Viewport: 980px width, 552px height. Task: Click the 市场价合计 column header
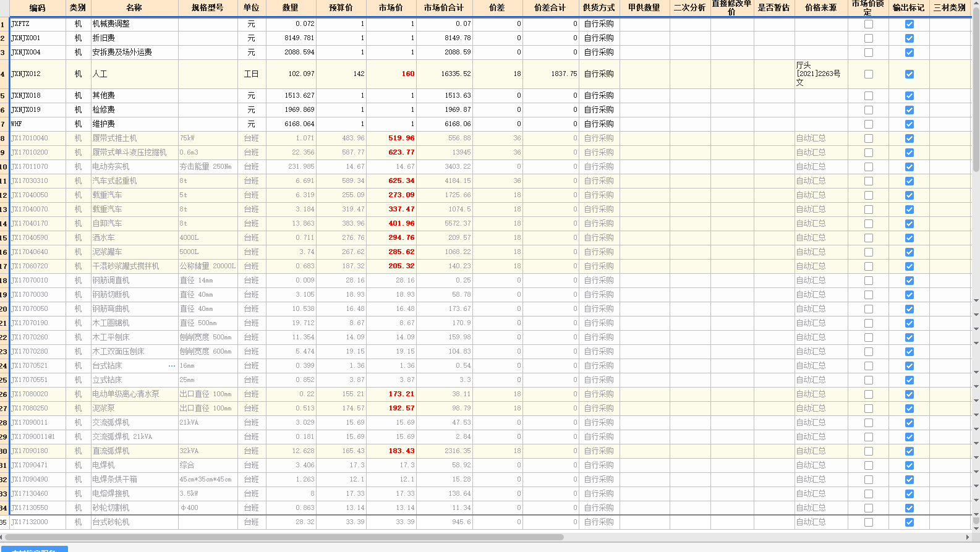[444, 8]
